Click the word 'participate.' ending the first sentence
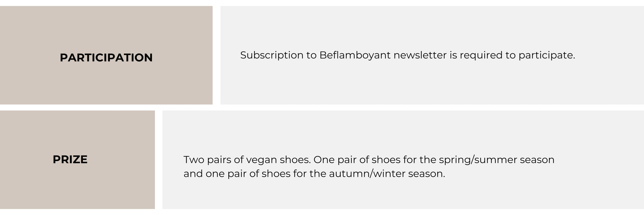 coord(547,55)
